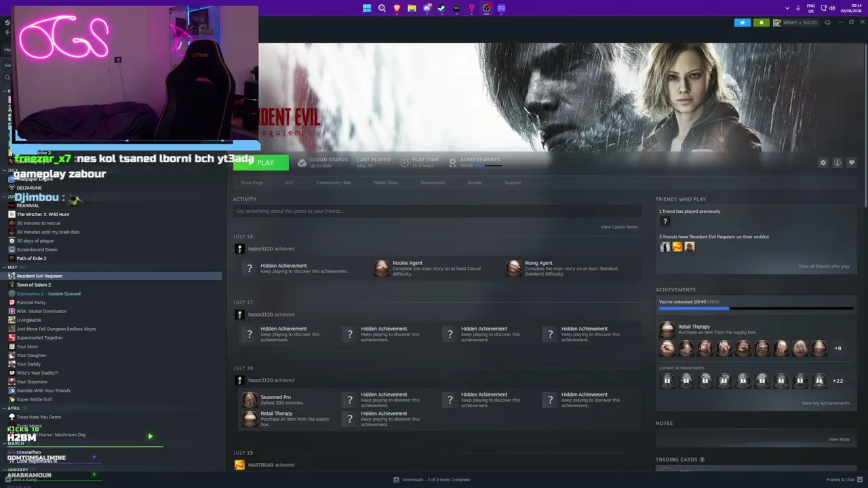
Task: Open Steam icon in taskbar
Action: (x=441, y=8)
